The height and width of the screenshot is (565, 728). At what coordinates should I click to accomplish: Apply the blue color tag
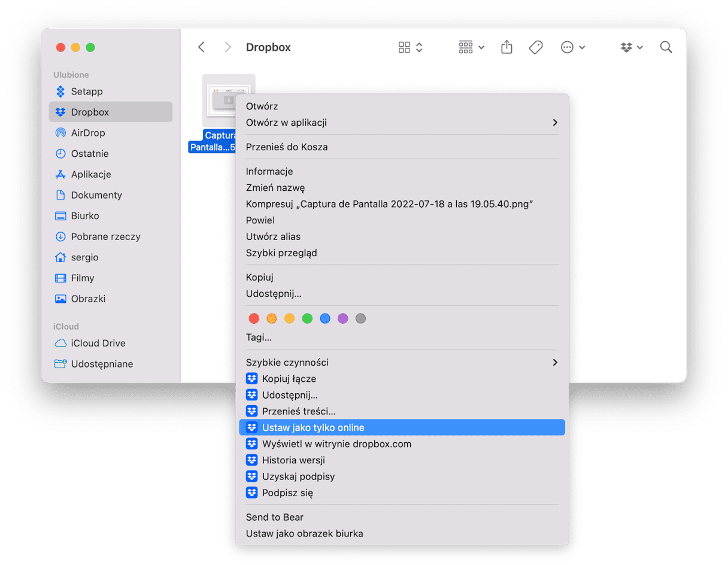325,318
